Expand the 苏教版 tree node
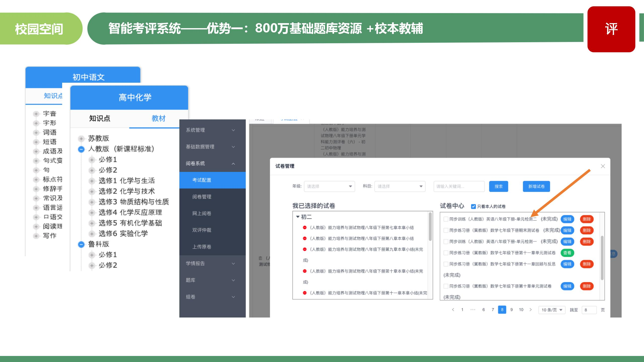Image resolution: width=644 pixels, height=362 pixels. click(81, 139)
